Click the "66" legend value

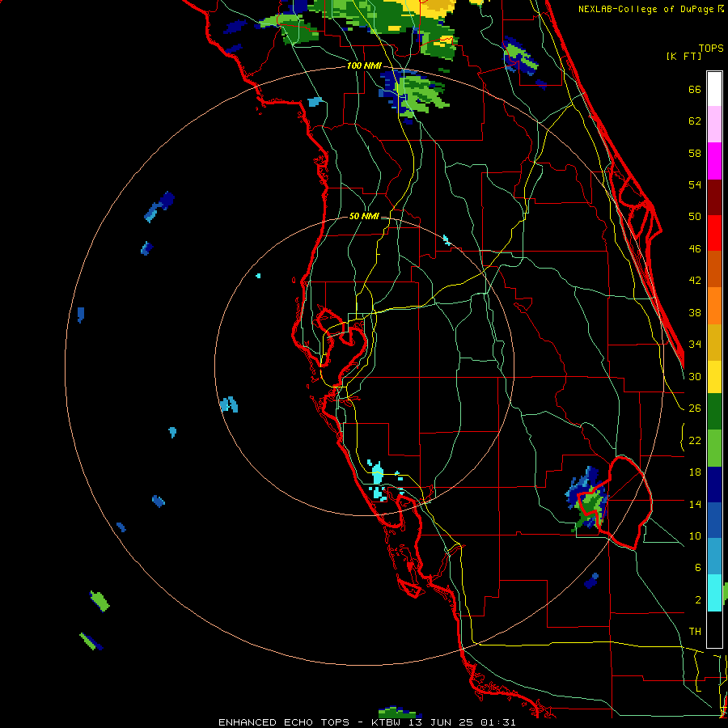(x=695, y=89)
